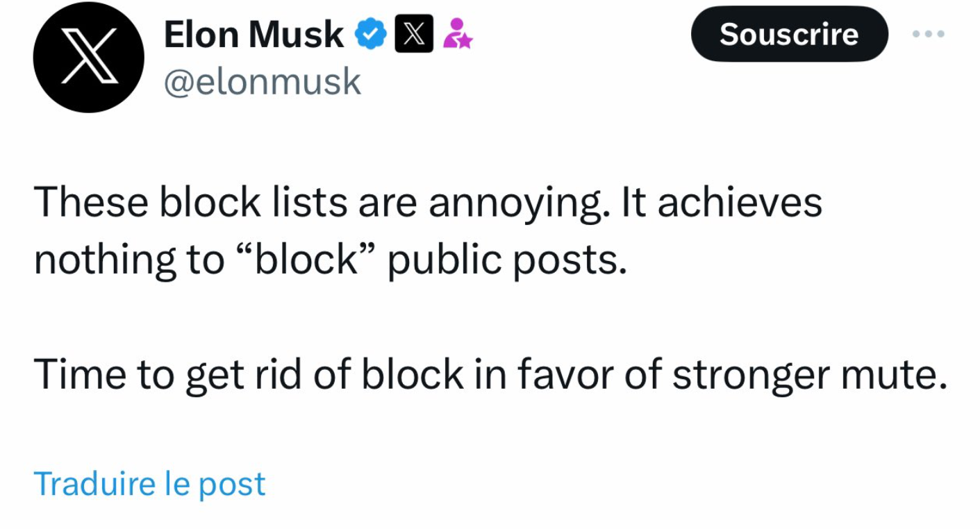Click the rounded black Souscrire pill

(x=789, y=34)
